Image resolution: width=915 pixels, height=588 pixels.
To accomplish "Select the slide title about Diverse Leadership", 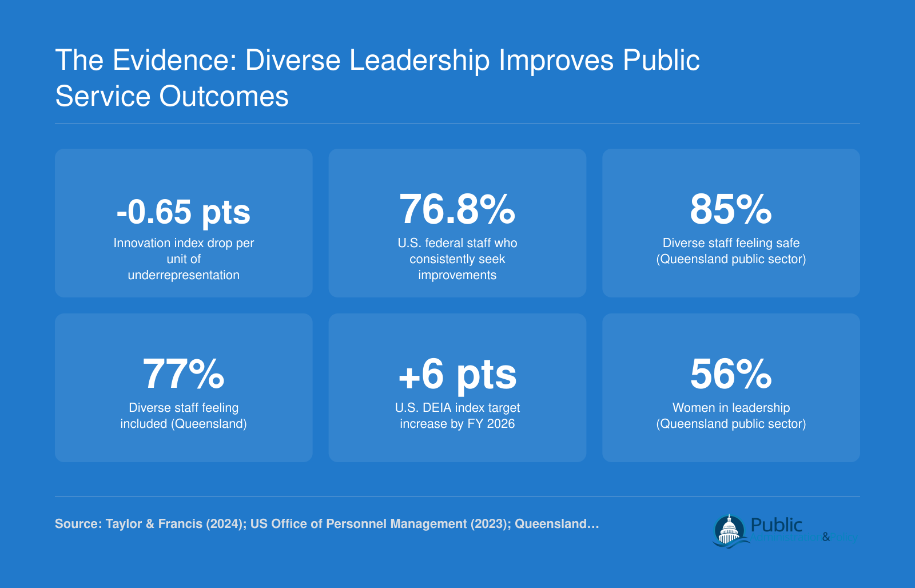I will coord(377,78).
